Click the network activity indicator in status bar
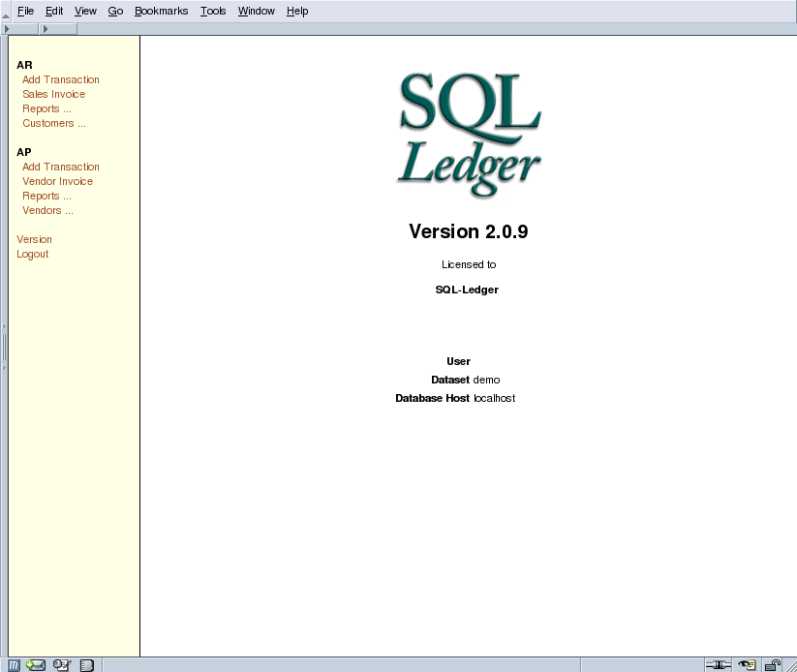Image resolution: width=797 pixels, height=672 pixels. 719,664
